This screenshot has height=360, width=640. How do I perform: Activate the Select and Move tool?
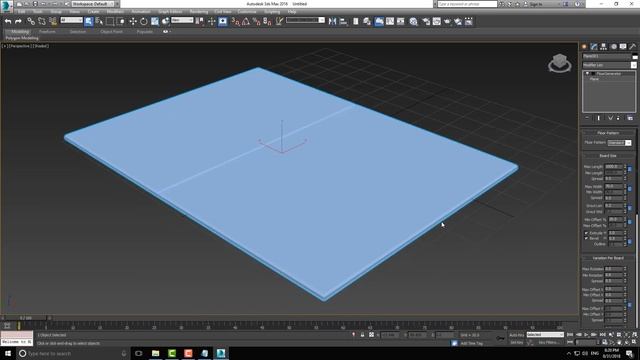(x=133, y=21)
